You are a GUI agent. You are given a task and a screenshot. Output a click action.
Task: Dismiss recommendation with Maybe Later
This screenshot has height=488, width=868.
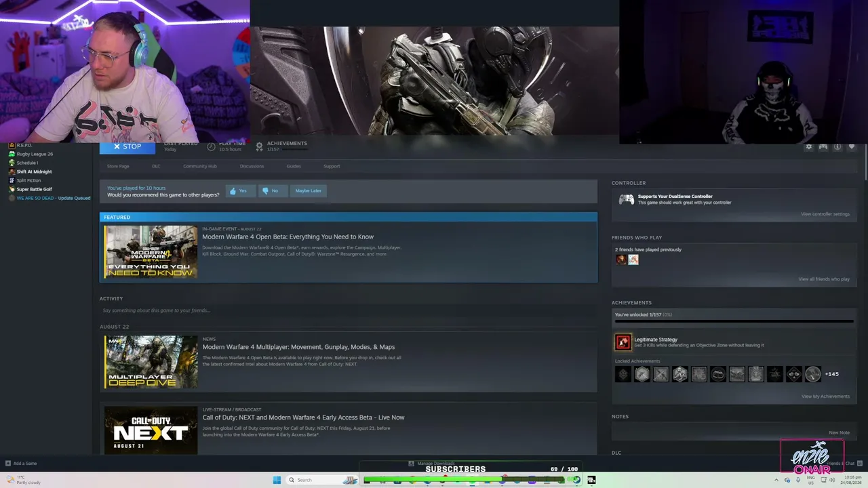308,191
